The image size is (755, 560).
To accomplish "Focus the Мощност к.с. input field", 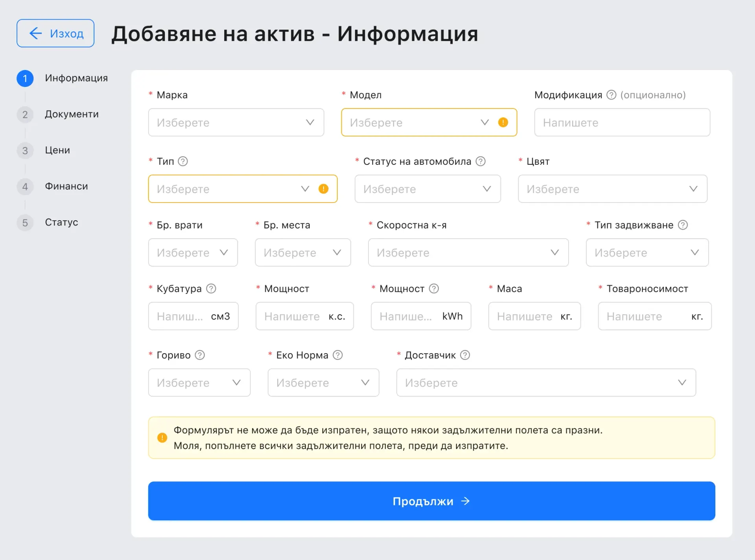I will 305,316.
